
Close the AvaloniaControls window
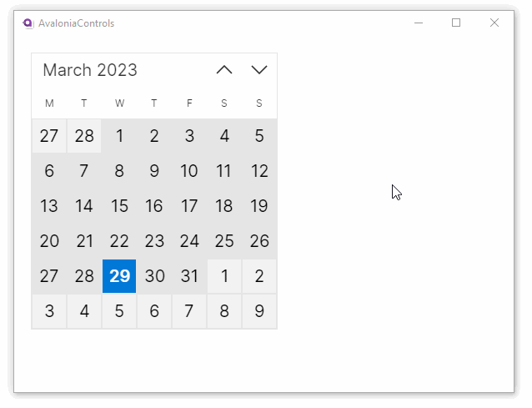point(494,23)
